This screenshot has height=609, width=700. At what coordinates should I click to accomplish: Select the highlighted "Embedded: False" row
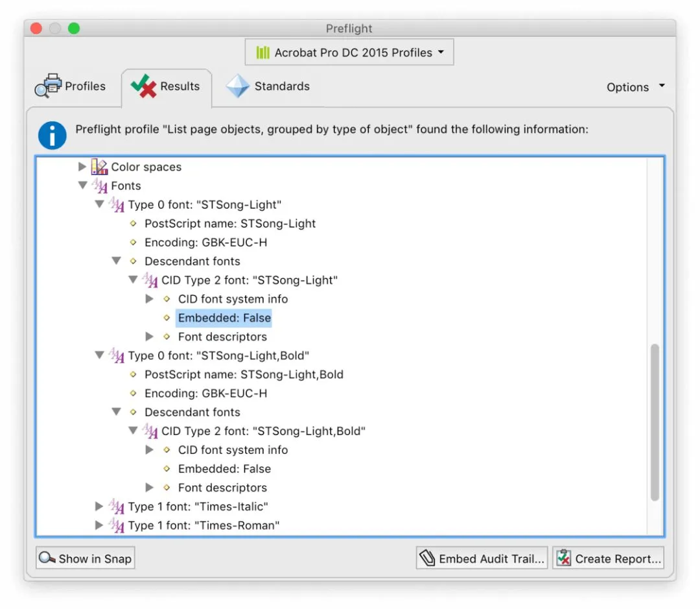pos(224,318)
